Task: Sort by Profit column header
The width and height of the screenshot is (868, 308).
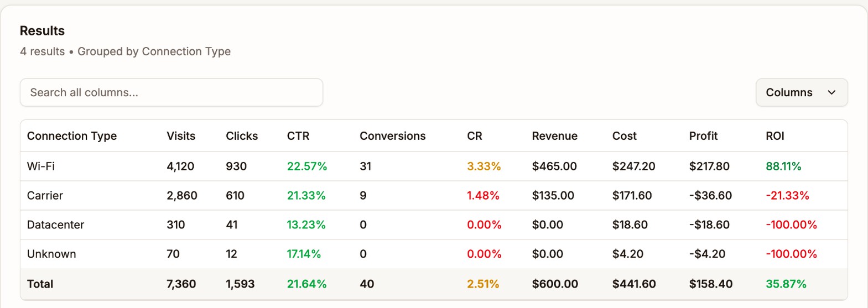Action: pyautogui.click(x=704, y=136)
